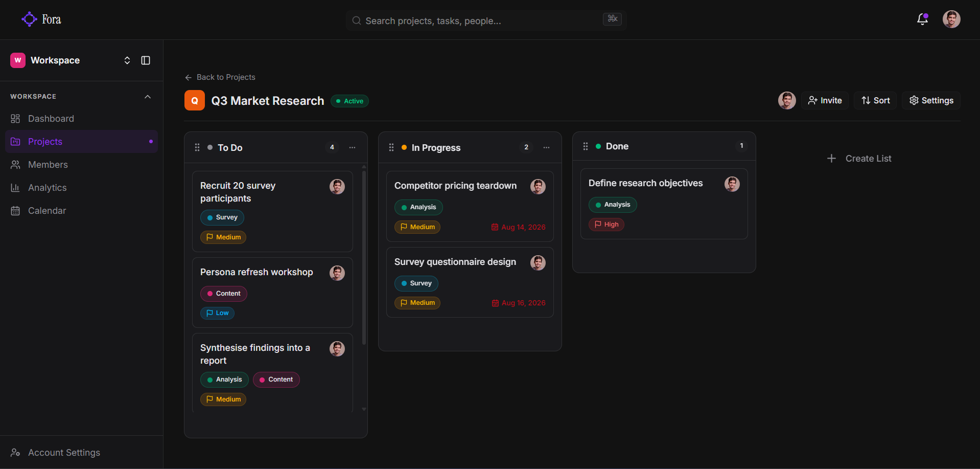The image size is (980, 469).
Task: Click the Active status badge
Action: coord(350,101)
